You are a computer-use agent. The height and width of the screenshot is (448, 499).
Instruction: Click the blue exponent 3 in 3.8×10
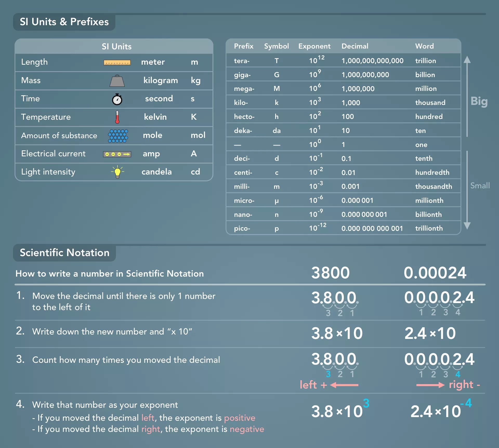pyautogui.click(x=366, y=403)
